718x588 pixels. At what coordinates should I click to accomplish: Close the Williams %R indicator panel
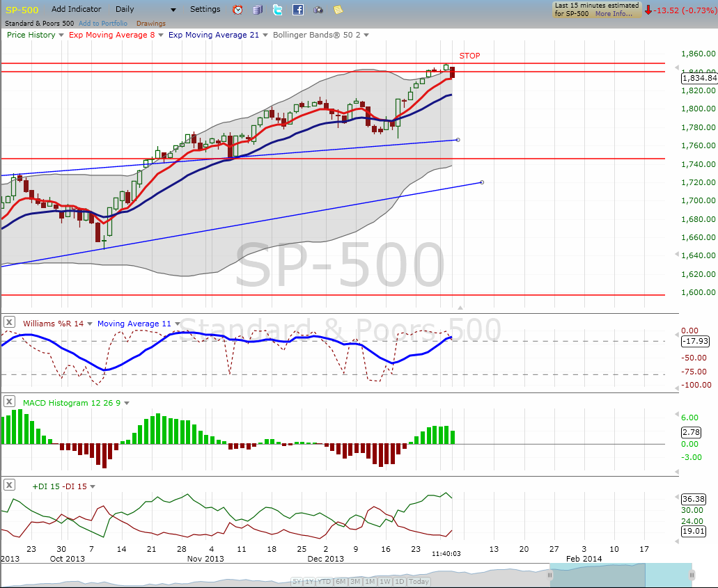9,322
